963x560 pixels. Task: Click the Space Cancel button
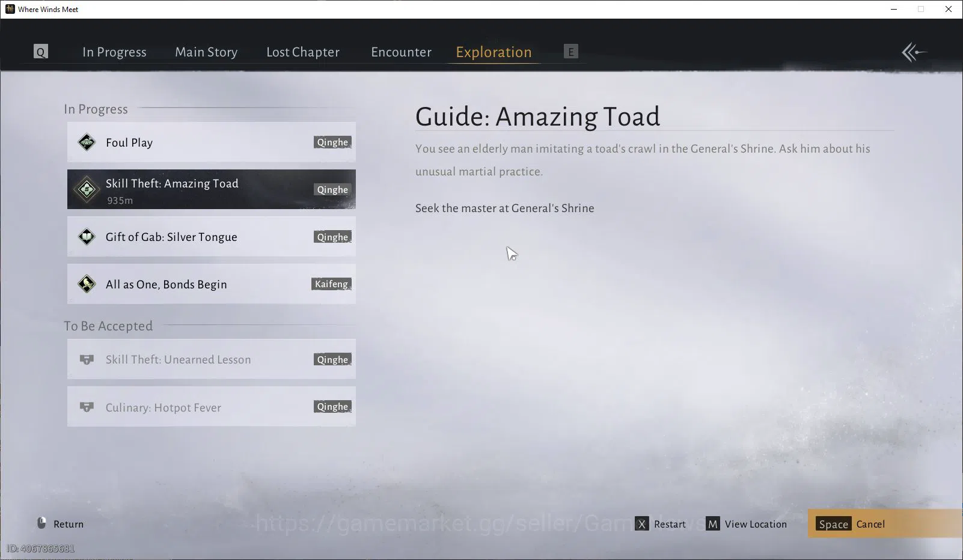885,523
